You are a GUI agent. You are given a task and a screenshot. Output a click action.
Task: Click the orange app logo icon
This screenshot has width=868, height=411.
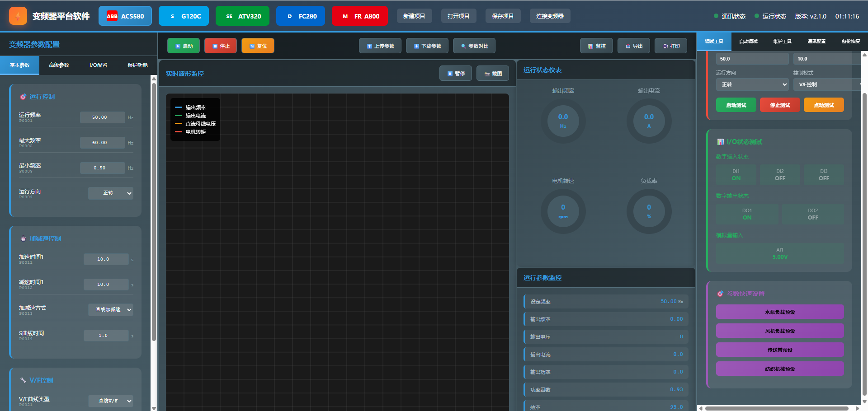click(x=18, y=16)
